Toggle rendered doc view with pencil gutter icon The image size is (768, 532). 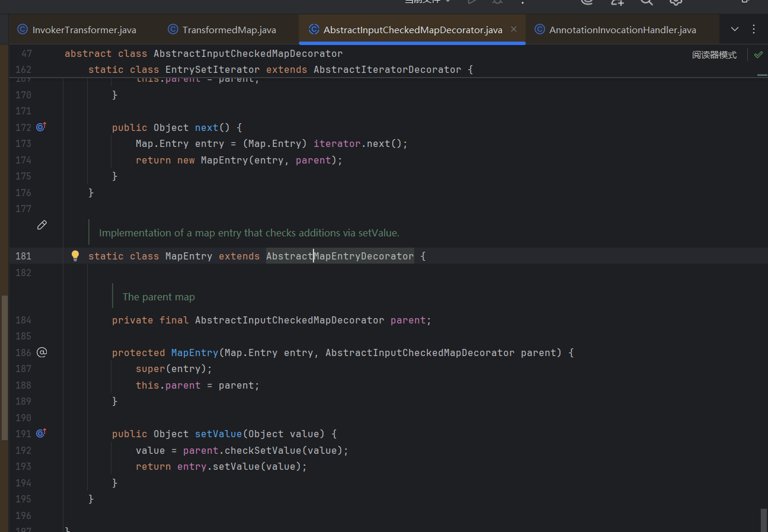tap(41, 225)
